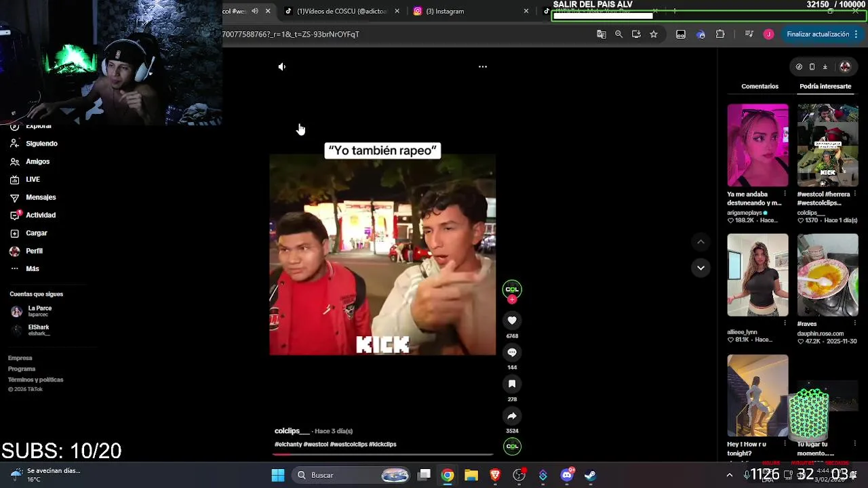Open Amigos in TikTok sidebar

click(30, 161)
